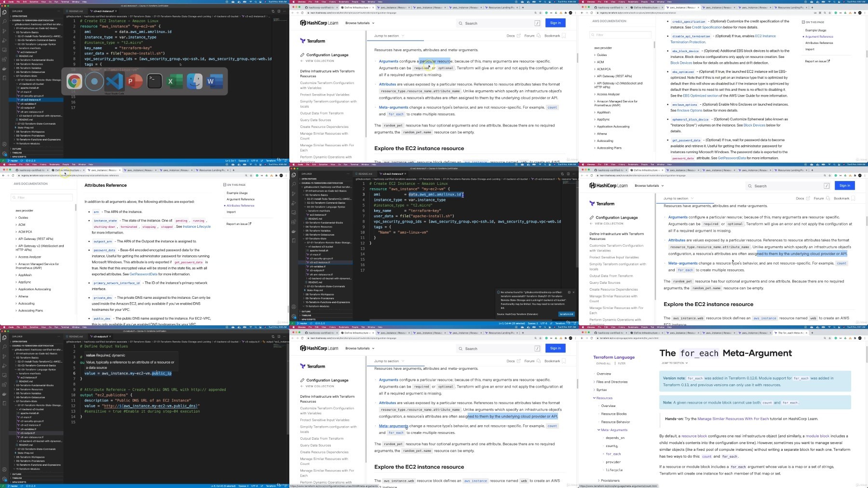Open Credit Specification link in top-right AWS docs
Screen dimensions: 868x488
tap(706, 28)
